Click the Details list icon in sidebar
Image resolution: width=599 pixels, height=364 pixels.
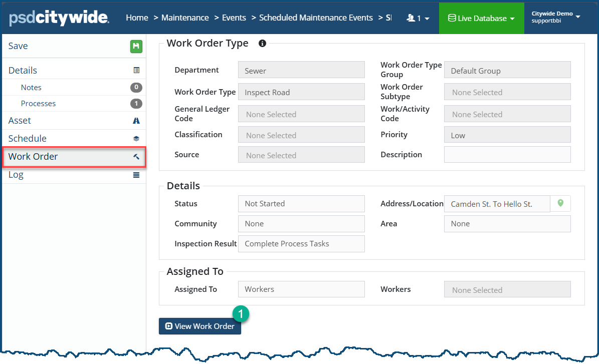pos(136,70)
